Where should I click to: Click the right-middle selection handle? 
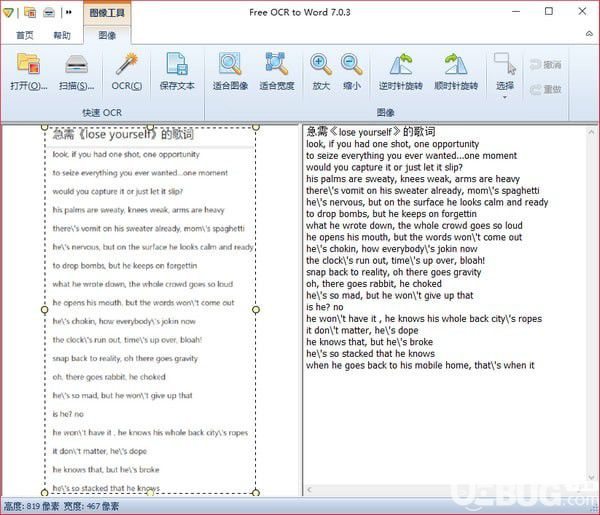256,310
